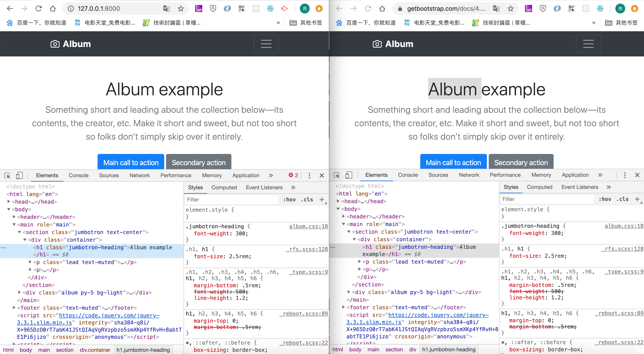Open left DevTools three-dot options menu
The width and height of the screenshot is (644, 354).
(x=309, y=175)
